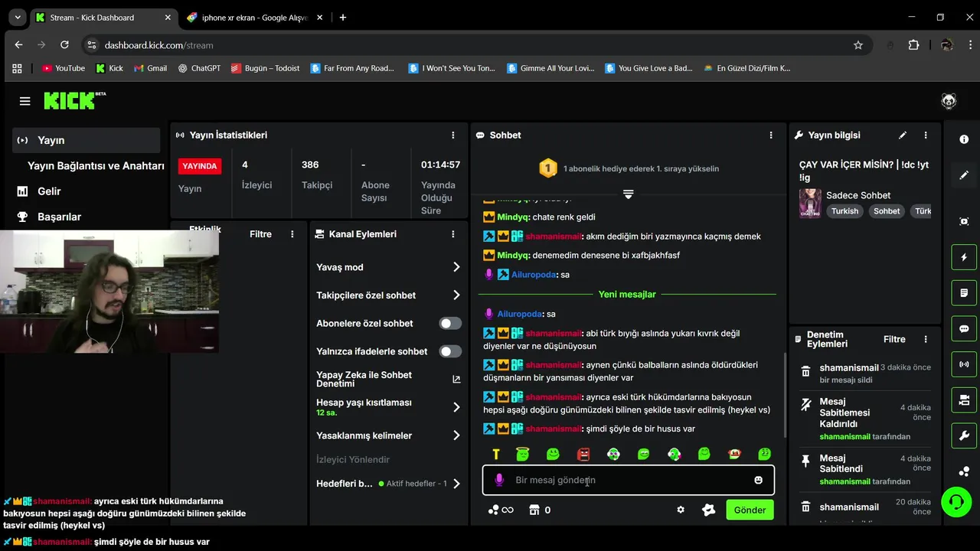980x551 pixels.
Task: Bookmark this page with star icon
Action: pyautogui.click(x=858, y=45)
